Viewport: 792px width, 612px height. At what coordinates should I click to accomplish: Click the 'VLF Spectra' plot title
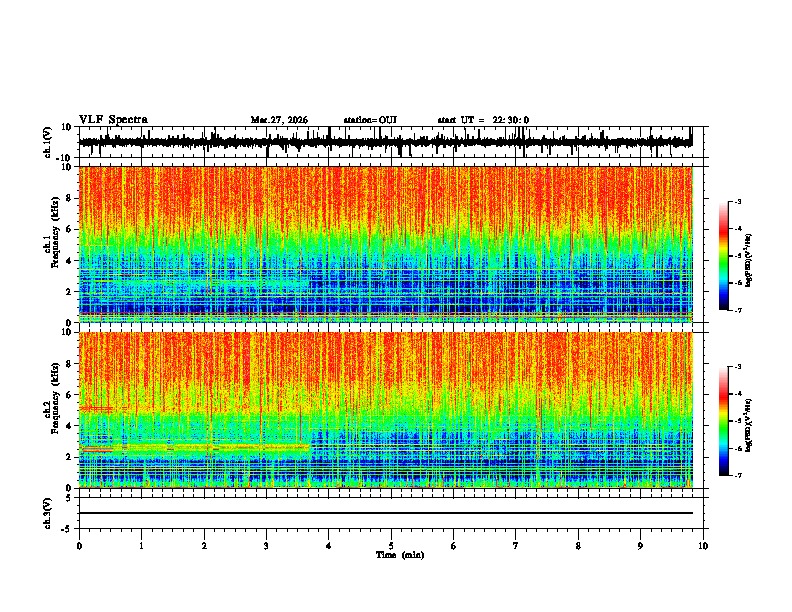click(x=113, y=120)
